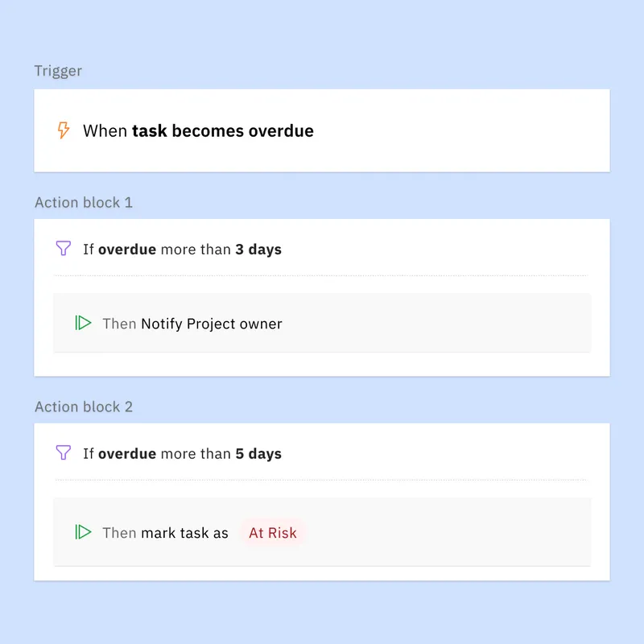Open the "Notify Project owner" action
This screenshot has width=644, height=644.
click(212, 324)
